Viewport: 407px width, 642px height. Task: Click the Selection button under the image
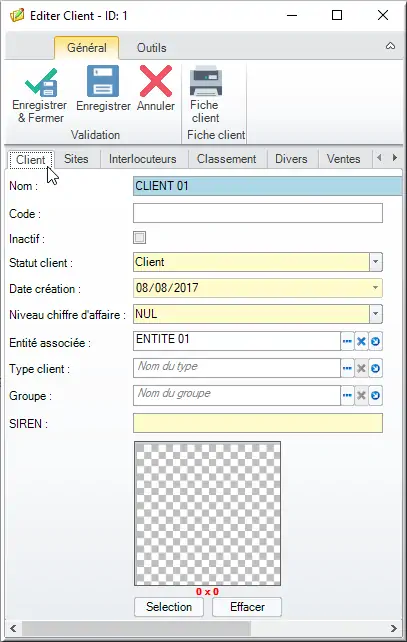pyautogui.click(x=169, y=607)
